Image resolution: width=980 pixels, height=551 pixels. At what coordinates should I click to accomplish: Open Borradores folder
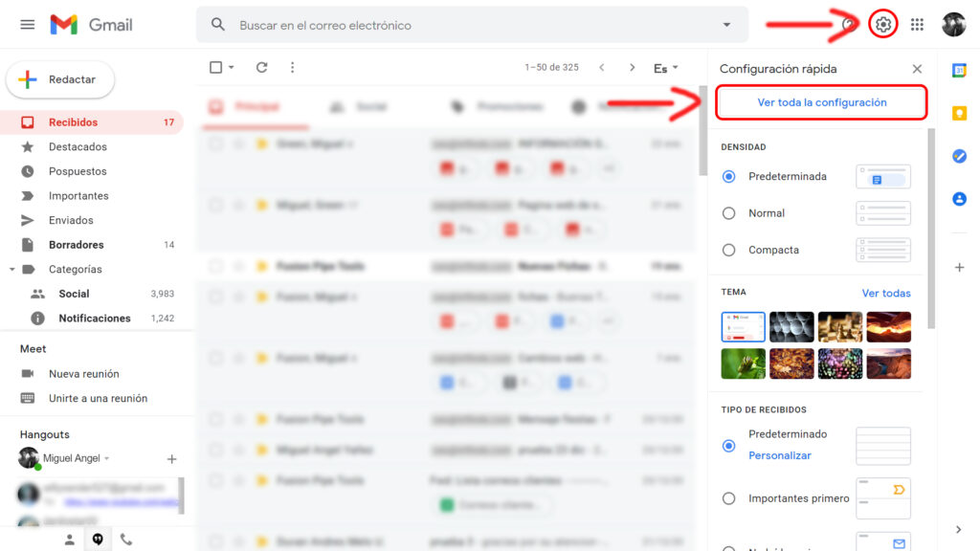pos(92,245)
